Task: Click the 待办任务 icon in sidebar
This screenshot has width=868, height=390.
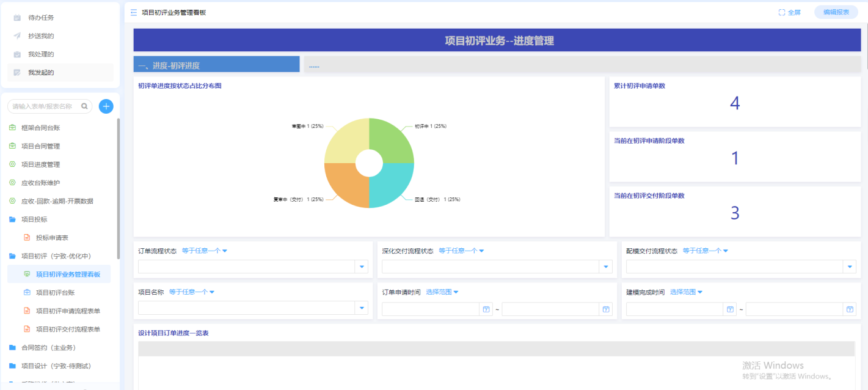Action: pos(17,18)
